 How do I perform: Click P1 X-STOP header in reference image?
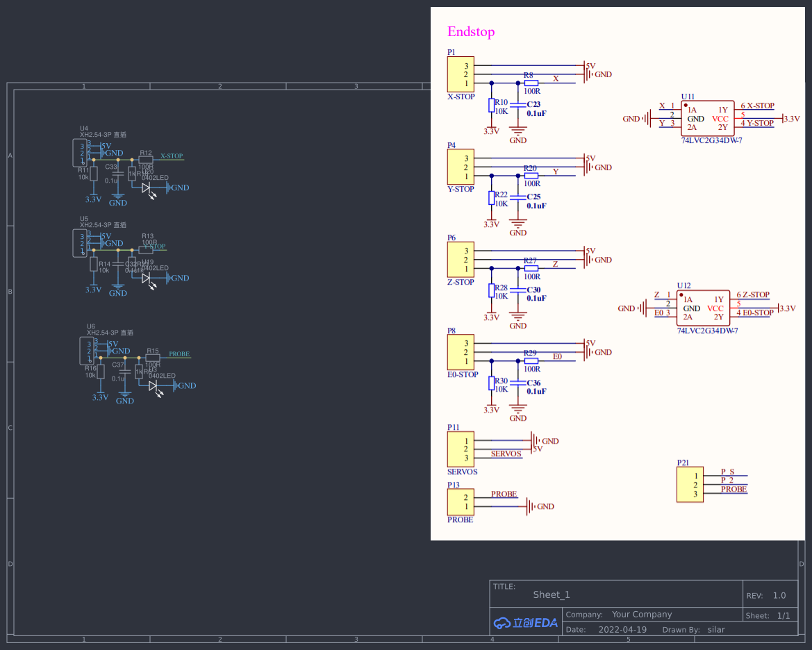tap(461, 74)
